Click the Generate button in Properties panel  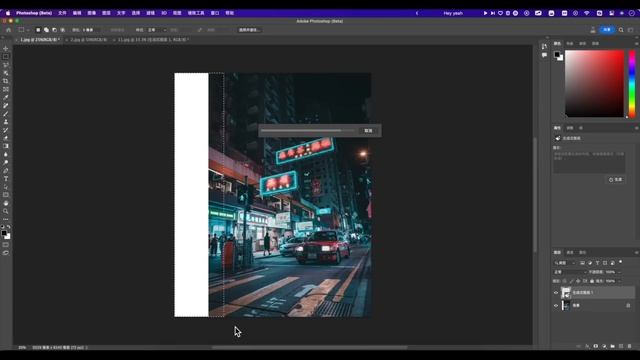[616, 180]
